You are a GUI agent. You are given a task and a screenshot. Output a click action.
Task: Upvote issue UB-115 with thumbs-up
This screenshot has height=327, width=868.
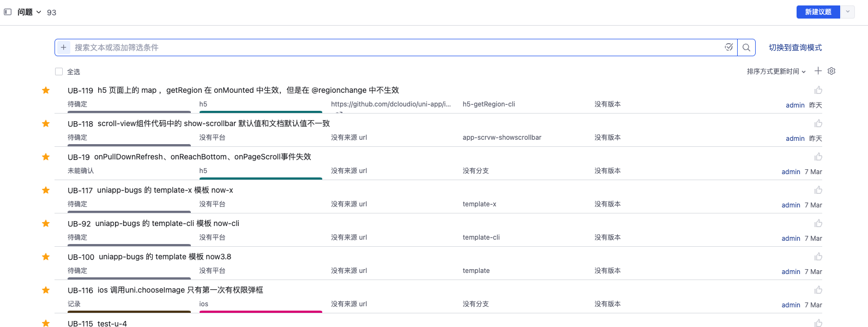(x=818, y=323)
